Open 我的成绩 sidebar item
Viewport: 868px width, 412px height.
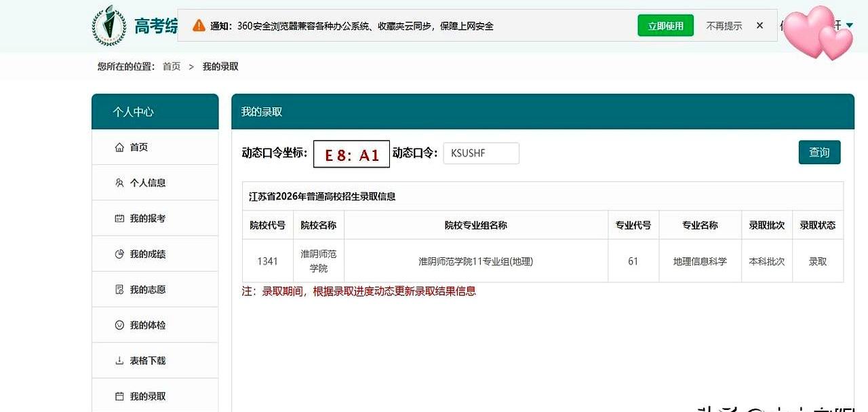tap(155, 254)
